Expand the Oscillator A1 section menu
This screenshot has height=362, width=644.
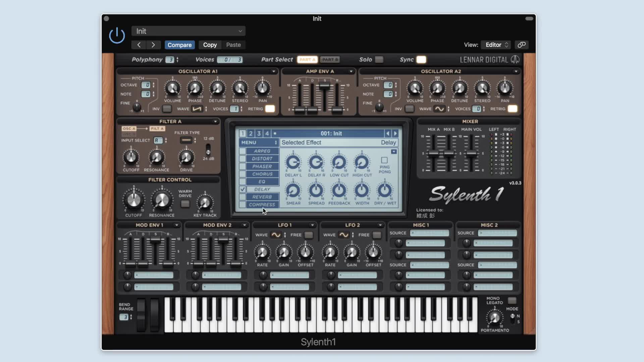pyautogui.click(x=274, y=71)
